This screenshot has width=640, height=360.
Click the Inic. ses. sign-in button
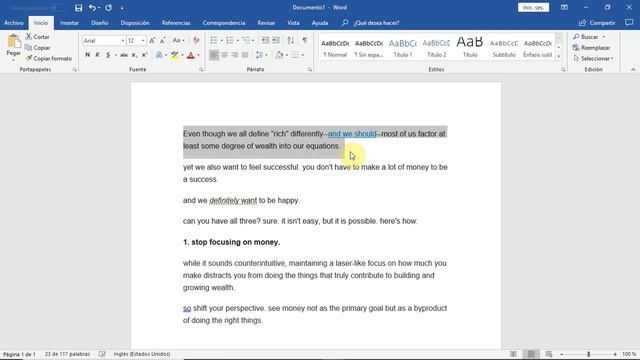pyautogui.click(x=533, y=7)
